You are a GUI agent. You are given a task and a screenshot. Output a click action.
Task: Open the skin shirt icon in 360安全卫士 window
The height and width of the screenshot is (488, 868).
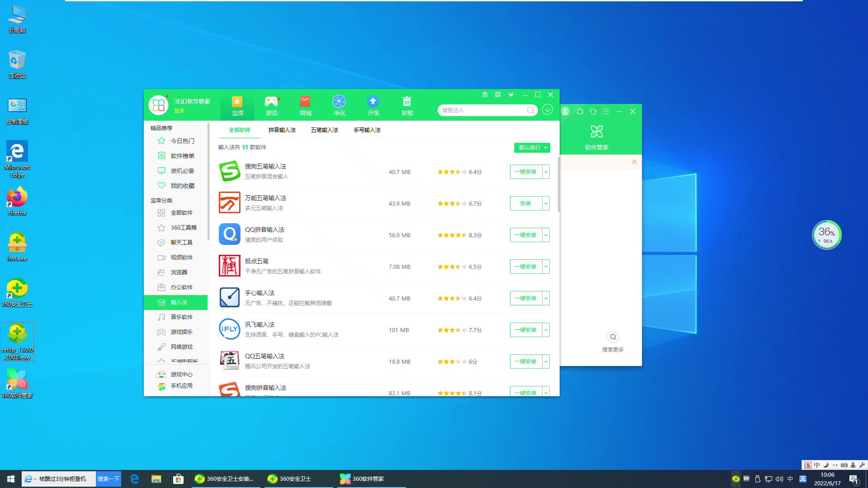pyautogui.click(x=593, y=112)
